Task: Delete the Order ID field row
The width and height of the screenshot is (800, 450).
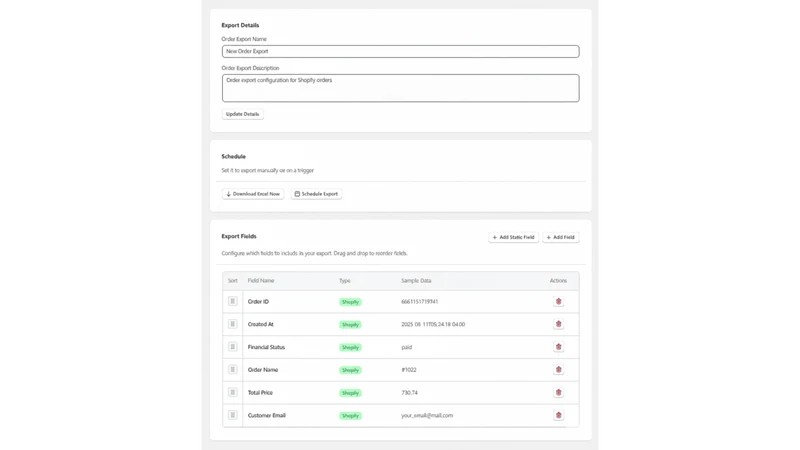Action: [x=558, y=302]
